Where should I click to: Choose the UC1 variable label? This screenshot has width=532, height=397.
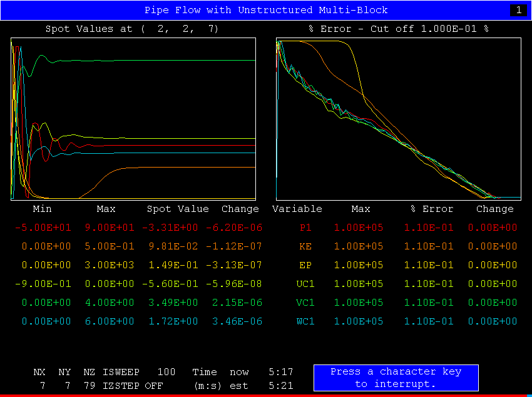305,284
